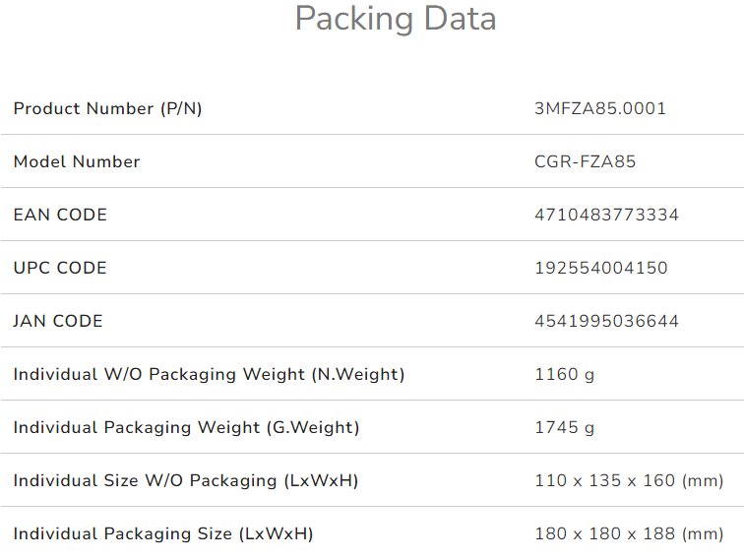Screen dimensions: 744x560
Task: Click the UPC CODE label
Action: point(60,268)
